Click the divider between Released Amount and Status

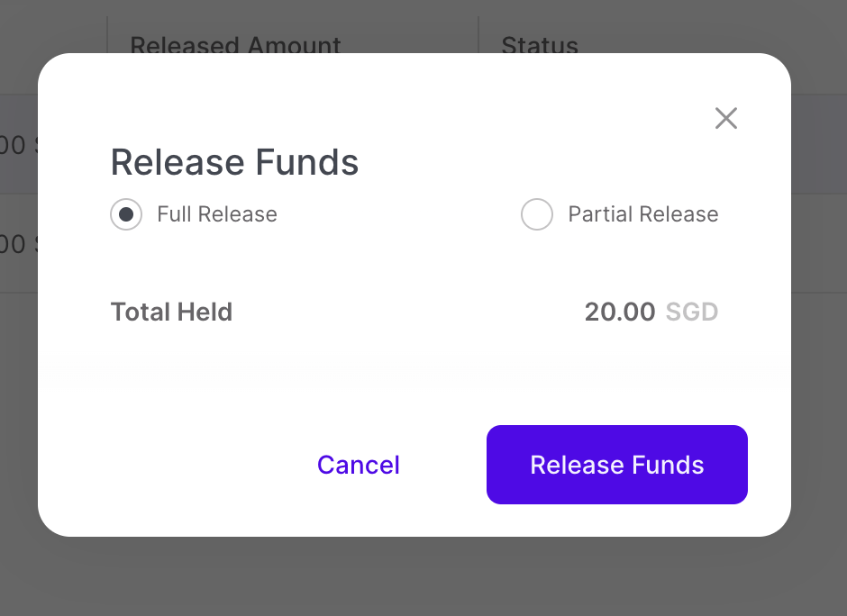tap(478, 36)
